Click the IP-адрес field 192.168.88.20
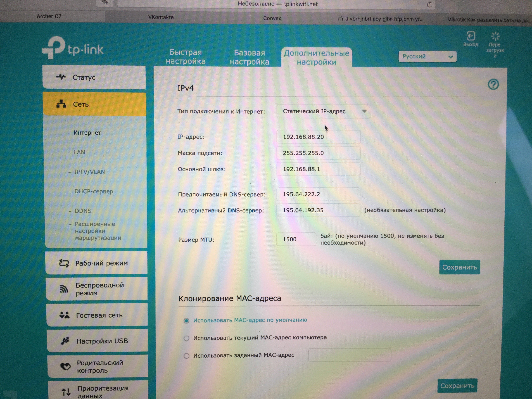The height and width of the screenshot is (399, 532). pyautogui.click(x=318, y=137)
